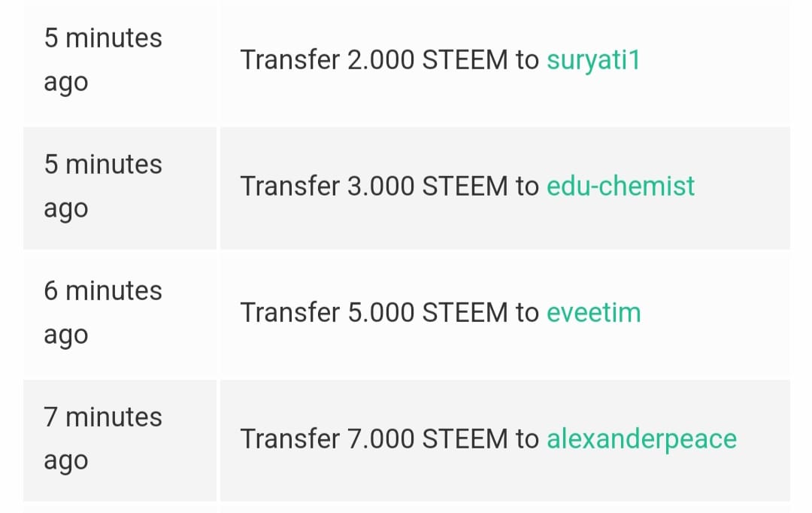
Task: Click the timestamp beside the edu-chemist transfer
Action: (102, 187)
